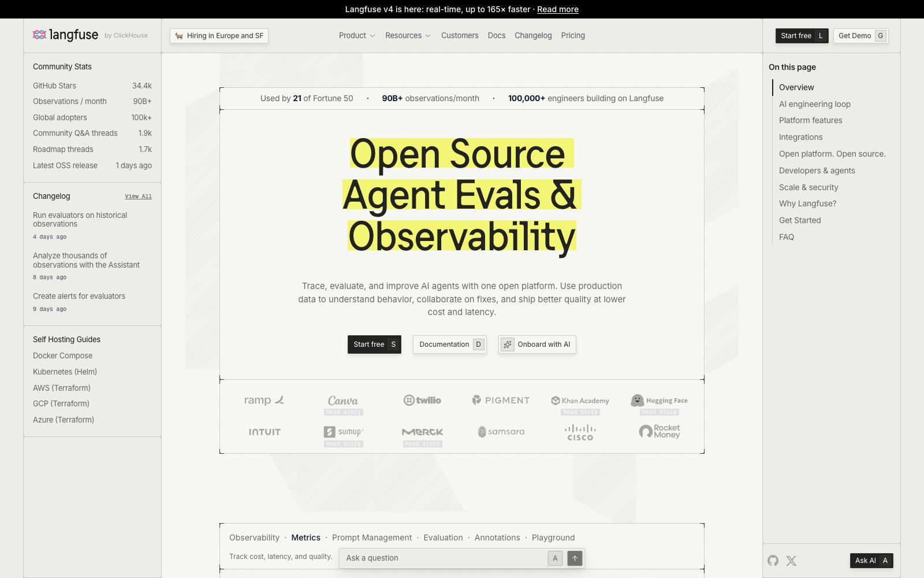Click the Canva customer logo

343,400
